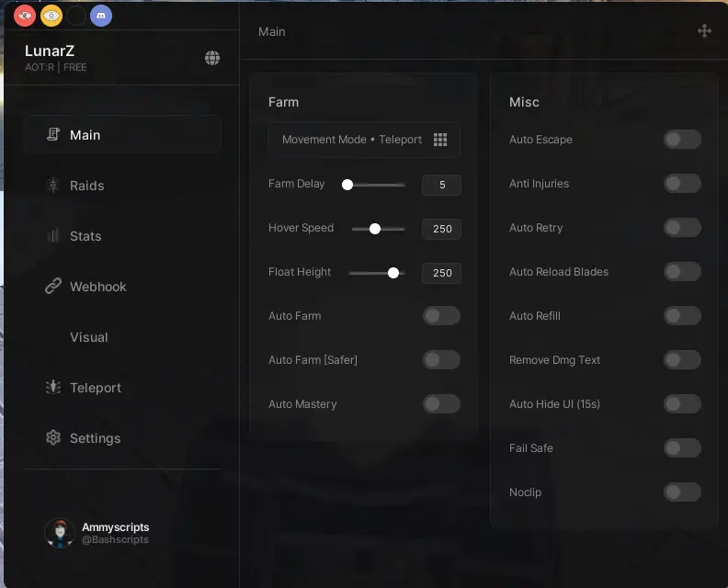Screen dimensions: 728x588
Task: Enable Auto Hide UI (15s)
Action: [682, 403]
